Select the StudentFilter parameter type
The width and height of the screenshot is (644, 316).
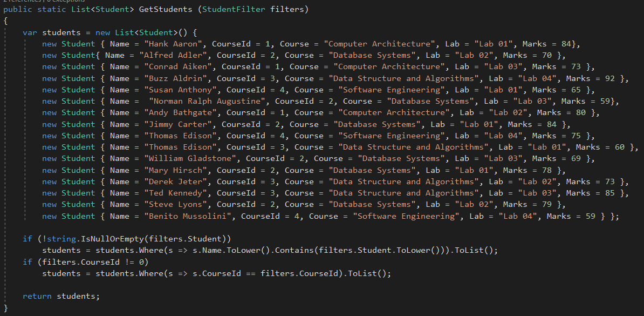coord(234,9)
